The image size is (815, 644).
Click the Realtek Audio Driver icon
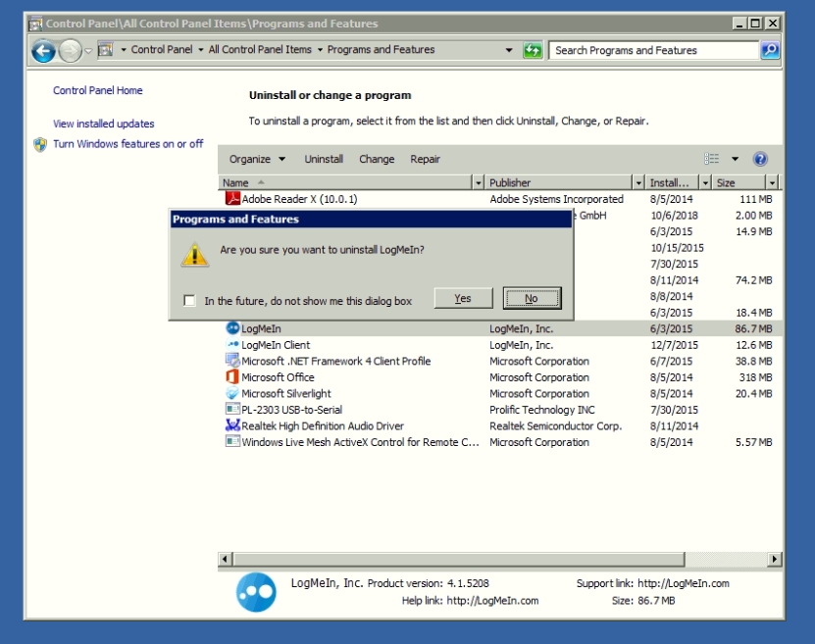tap(232, 425)
